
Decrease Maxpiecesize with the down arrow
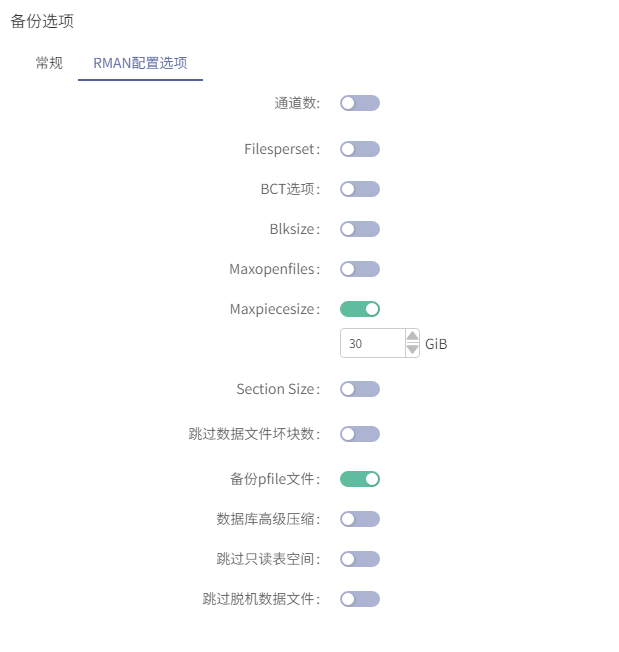pos(412,350)
